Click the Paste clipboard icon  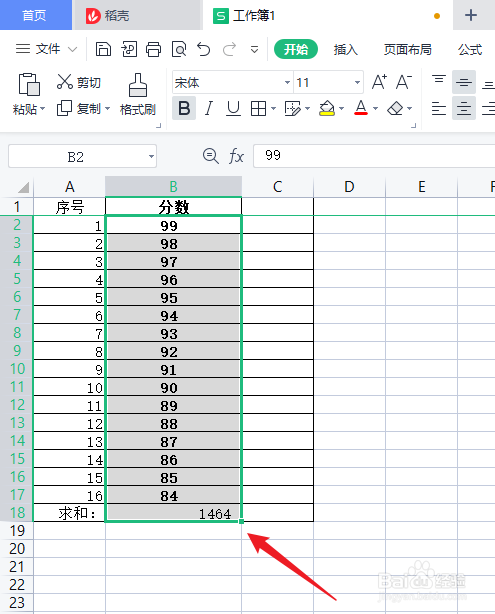click(29, 84)
